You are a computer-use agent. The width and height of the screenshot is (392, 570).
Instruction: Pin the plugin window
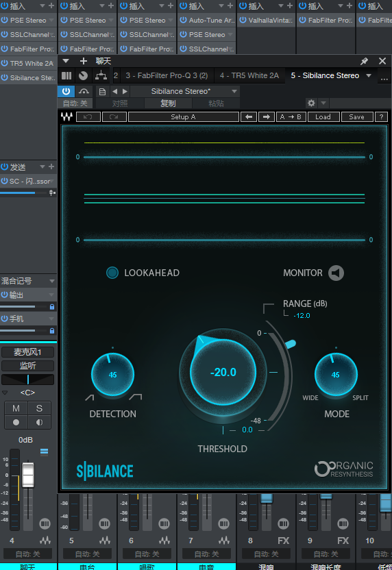364,61
